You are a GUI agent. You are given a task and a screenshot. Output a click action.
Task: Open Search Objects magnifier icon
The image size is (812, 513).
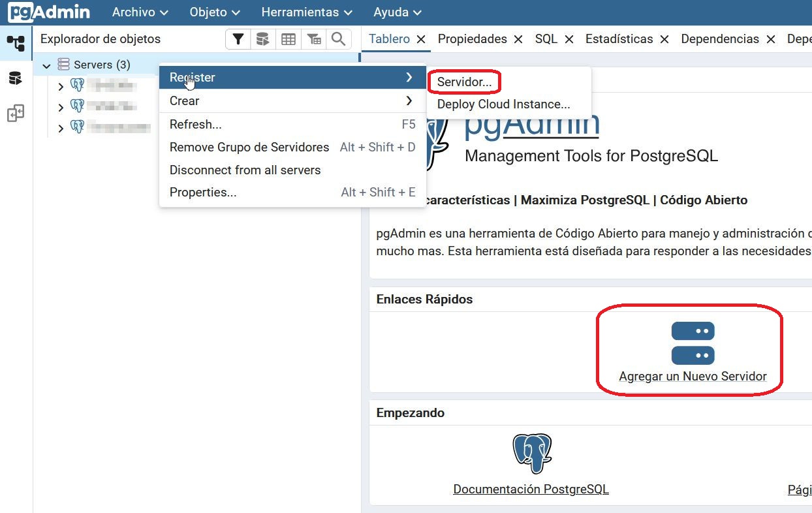click(338, 39)
